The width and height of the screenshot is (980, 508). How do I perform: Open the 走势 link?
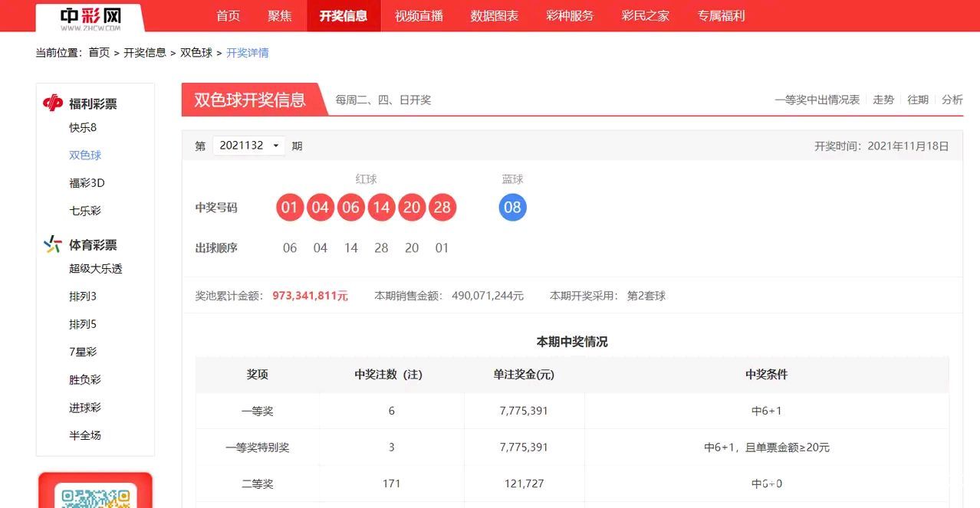pos(883,100)
